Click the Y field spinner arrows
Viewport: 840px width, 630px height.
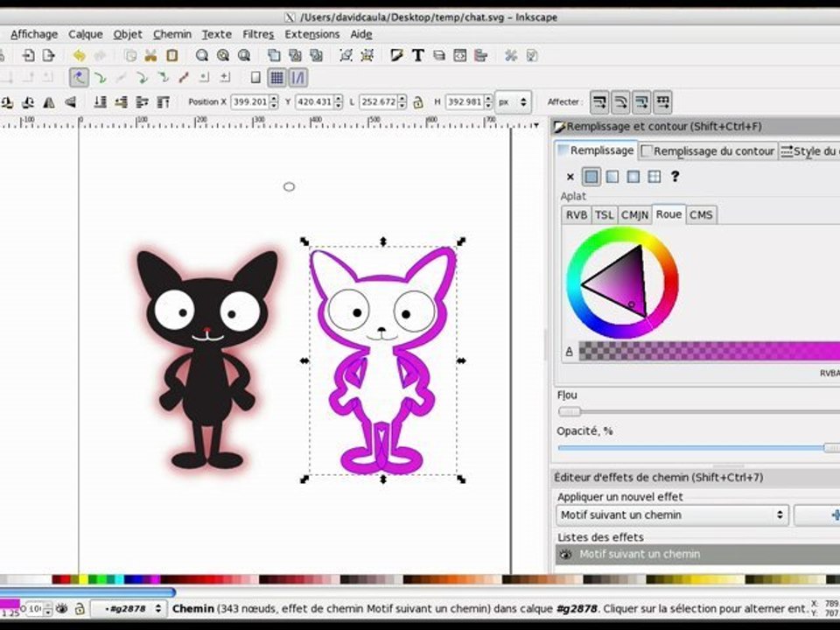pos(338,101)
